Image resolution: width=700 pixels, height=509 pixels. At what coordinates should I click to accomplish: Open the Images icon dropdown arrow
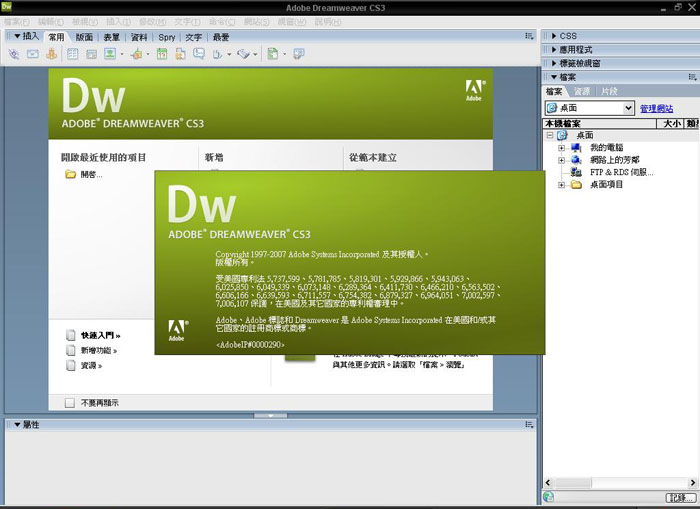tap(122, 54)
